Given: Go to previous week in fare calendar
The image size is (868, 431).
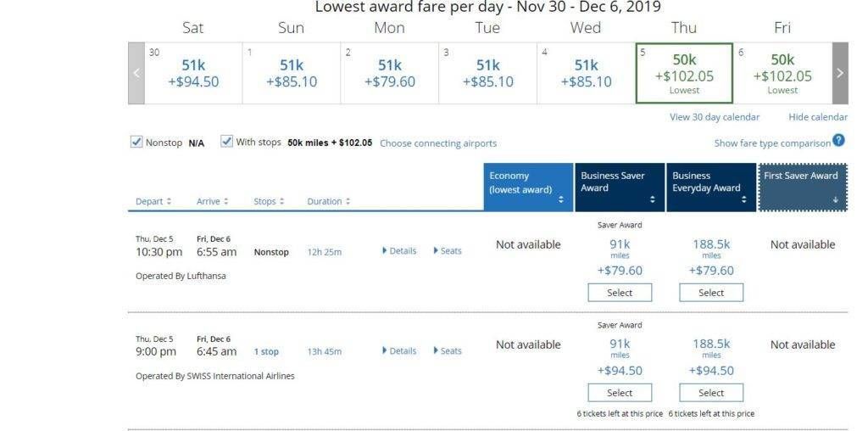Looking at the screenshot, I should point(136,73).
